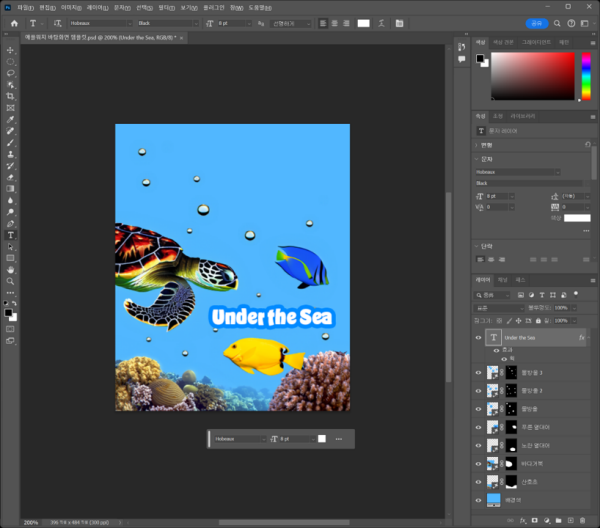Toggle visibility of 배경색 layer
This screenshot has width=600, height=528.
(x=478, y=499)
